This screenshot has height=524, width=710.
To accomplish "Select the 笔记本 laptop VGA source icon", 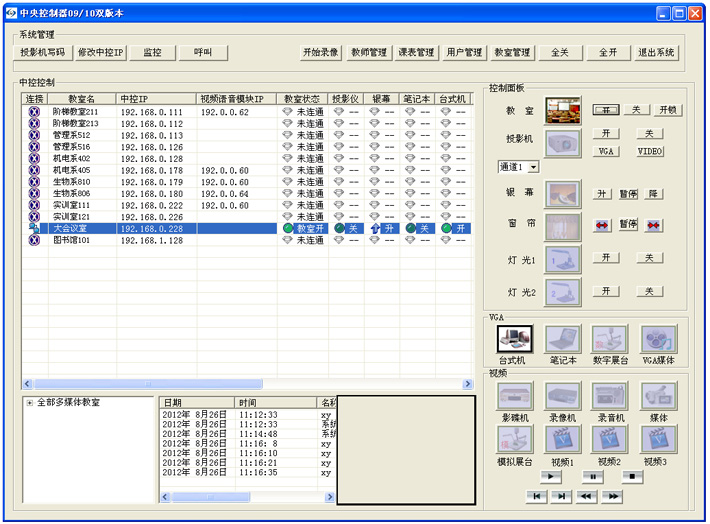I will [x=562, y=340].
